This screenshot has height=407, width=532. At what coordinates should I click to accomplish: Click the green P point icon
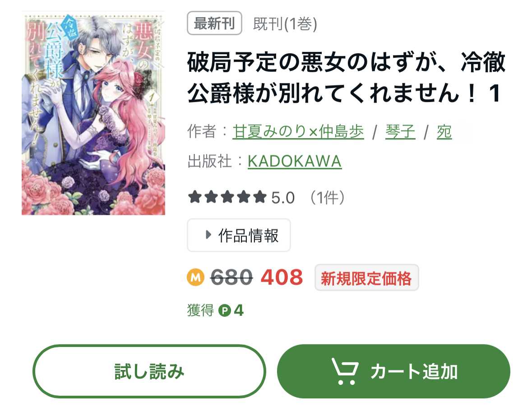click(224, 310)
